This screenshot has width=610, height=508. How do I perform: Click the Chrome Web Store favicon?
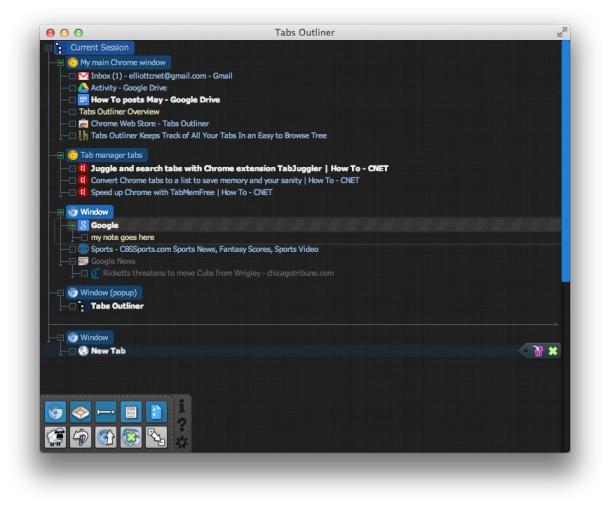[83, 124]
